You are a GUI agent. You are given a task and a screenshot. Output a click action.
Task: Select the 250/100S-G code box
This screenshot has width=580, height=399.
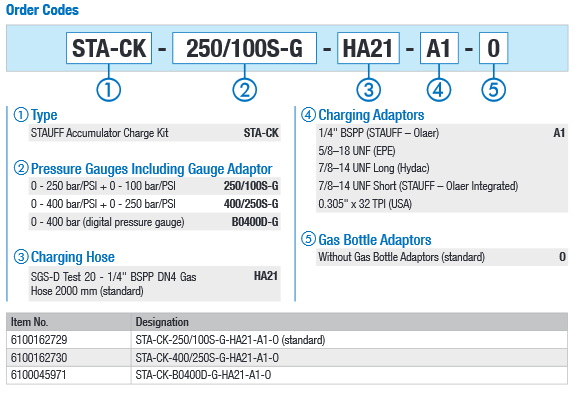(245, 48)
